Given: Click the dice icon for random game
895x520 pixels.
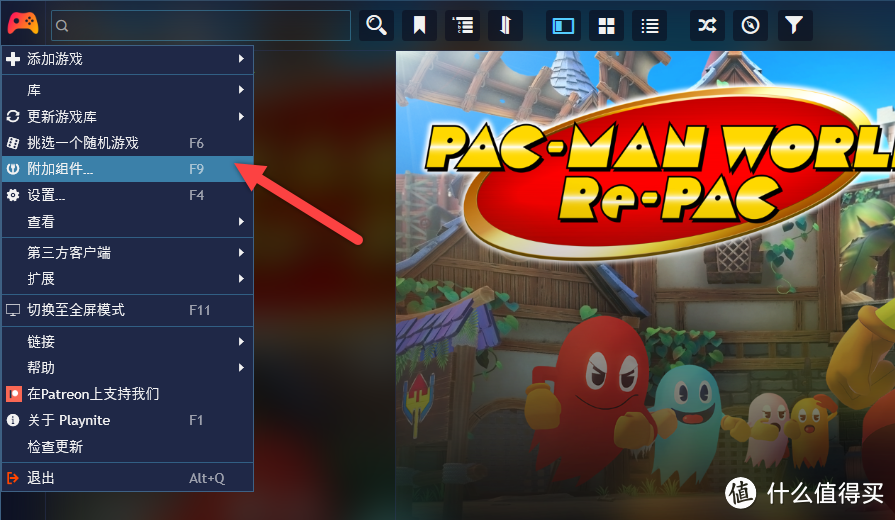Looking at the screenshot, I should click(x=13, y=143).
